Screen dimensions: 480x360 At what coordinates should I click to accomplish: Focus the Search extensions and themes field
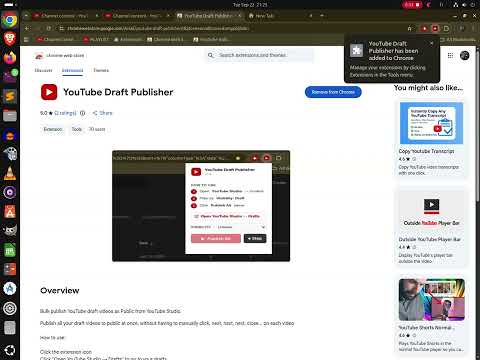(260, 55)
